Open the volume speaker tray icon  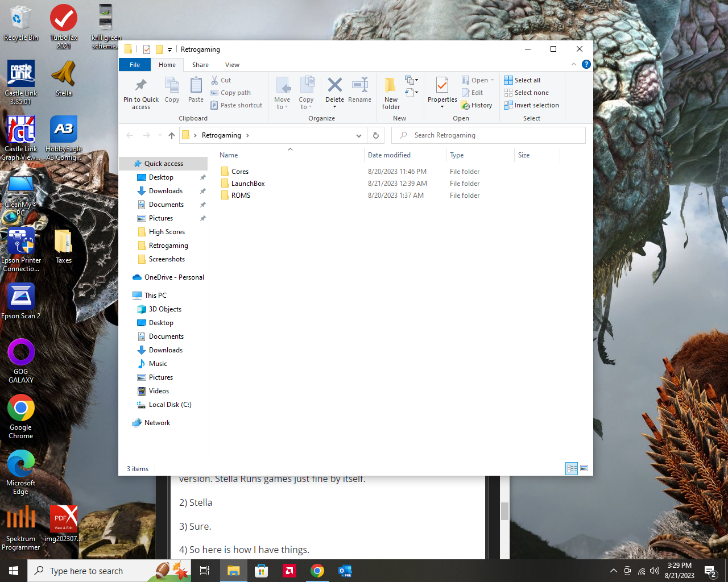pyautogui.click(x=655, y=571)
